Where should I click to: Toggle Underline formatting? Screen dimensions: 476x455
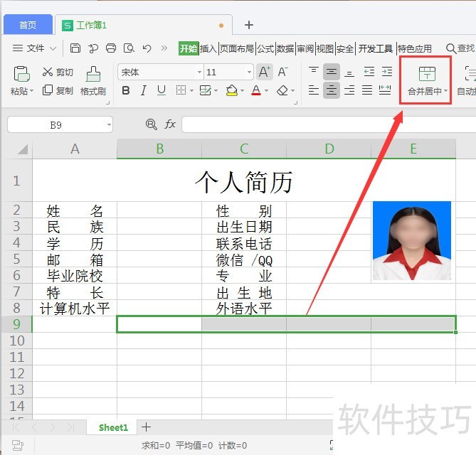pos(162,90)
